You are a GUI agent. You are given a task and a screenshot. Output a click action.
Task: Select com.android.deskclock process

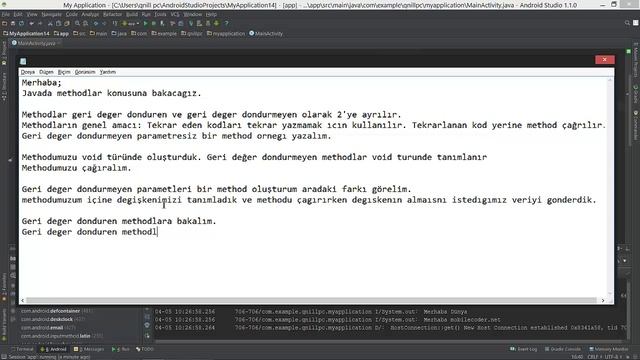[x=53, y=319]
